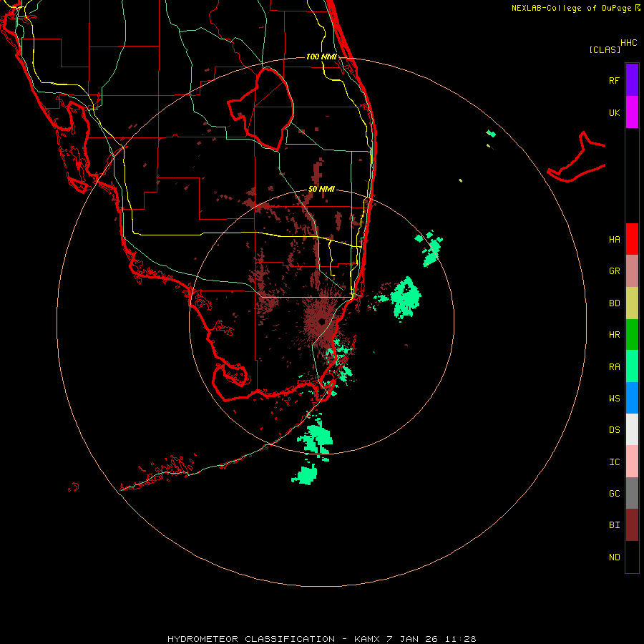This screenshot has width=644, height=644.
Task: Click the RA legend label
Action: pyautogui.click(x=614, y=367)
